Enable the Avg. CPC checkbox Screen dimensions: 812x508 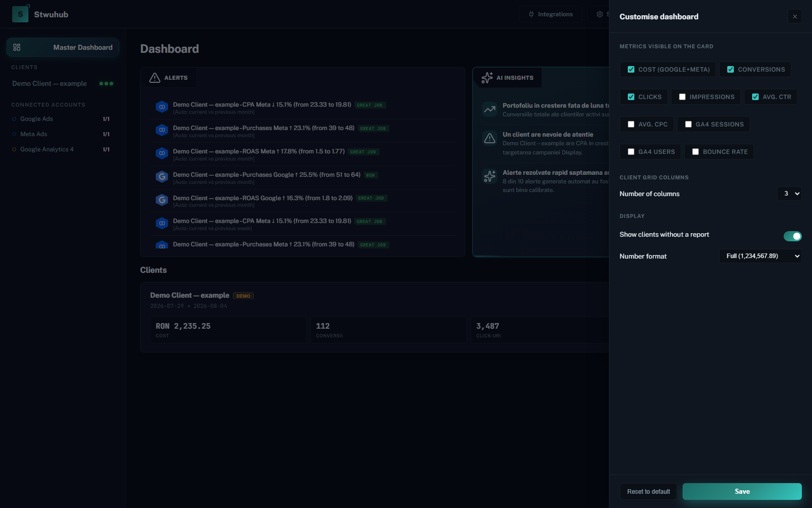pos(631,124)
